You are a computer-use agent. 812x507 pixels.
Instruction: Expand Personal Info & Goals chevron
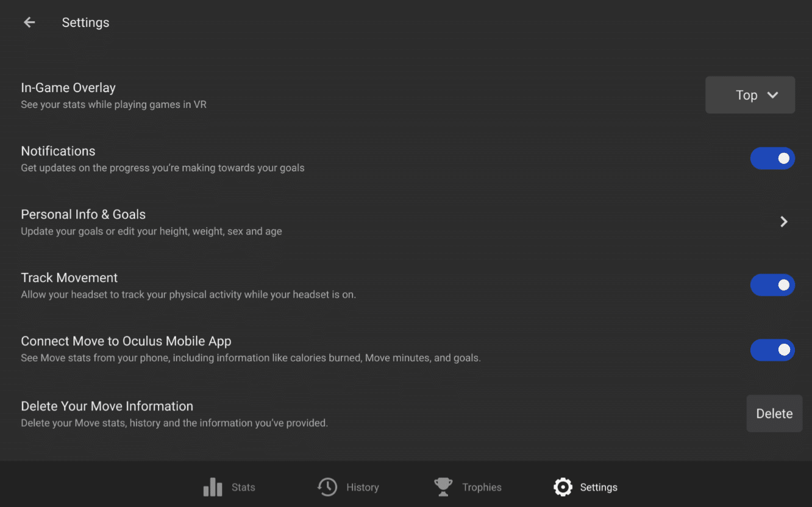coord(784,222)
